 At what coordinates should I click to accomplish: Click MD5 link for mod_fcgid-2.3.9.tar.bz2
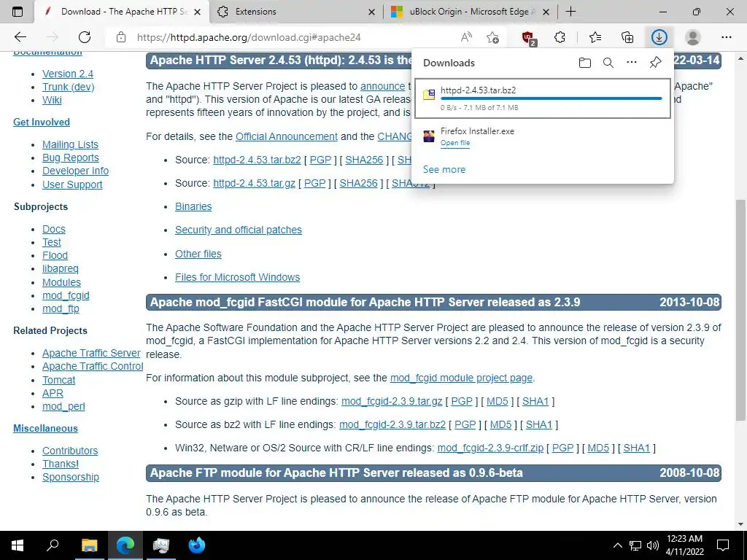click(500, 425)
